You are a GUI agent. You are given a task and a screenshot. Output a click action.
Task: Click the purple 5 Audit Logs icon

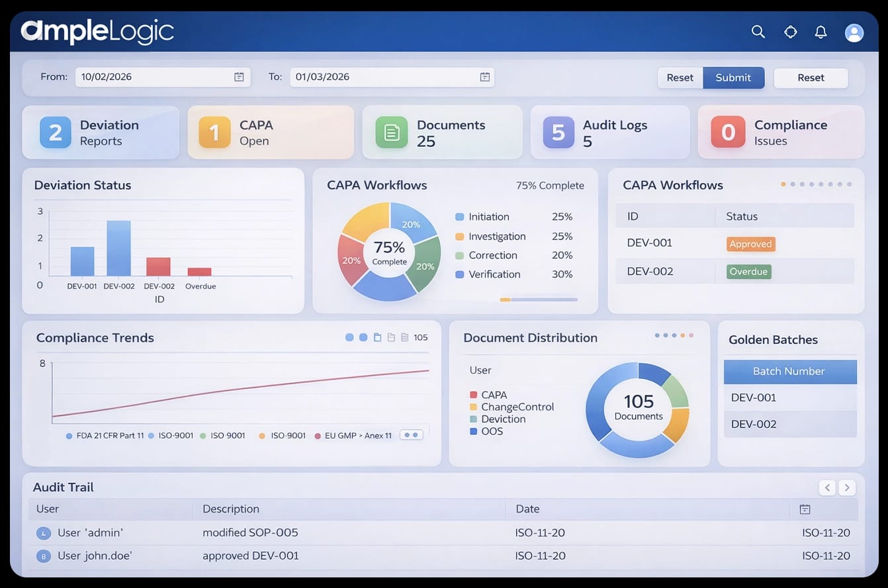tap(558, 132)
